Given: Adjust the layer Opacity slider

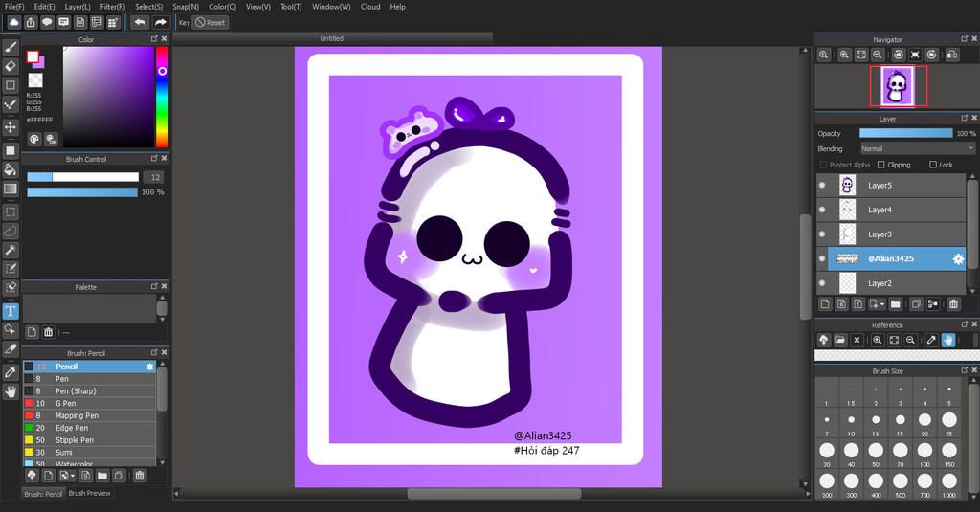Looking at the screenshot, I should tap(905, 133).
